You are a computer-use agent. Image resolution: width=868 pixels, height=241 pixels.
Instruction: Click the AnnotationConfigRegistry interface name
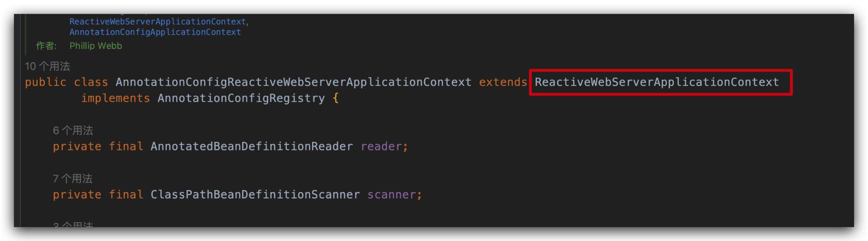241,98
